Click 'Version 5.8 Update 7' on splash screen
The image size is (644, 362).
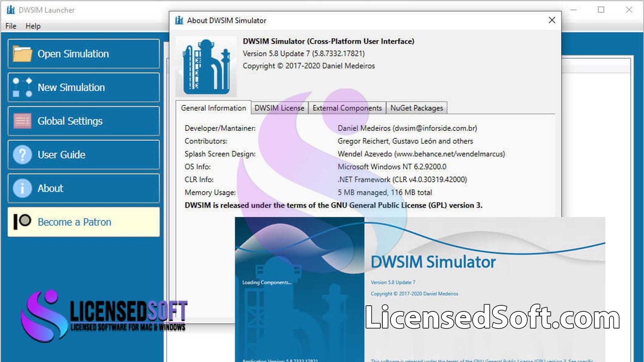click(x=393, y=282)
